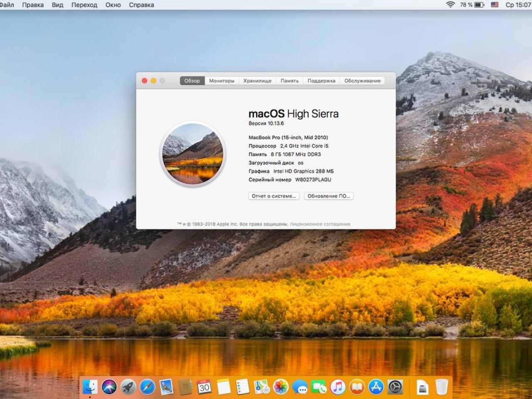Switch to the Обслуживание tab
This screenshot has width=532, height=399.
362,81
